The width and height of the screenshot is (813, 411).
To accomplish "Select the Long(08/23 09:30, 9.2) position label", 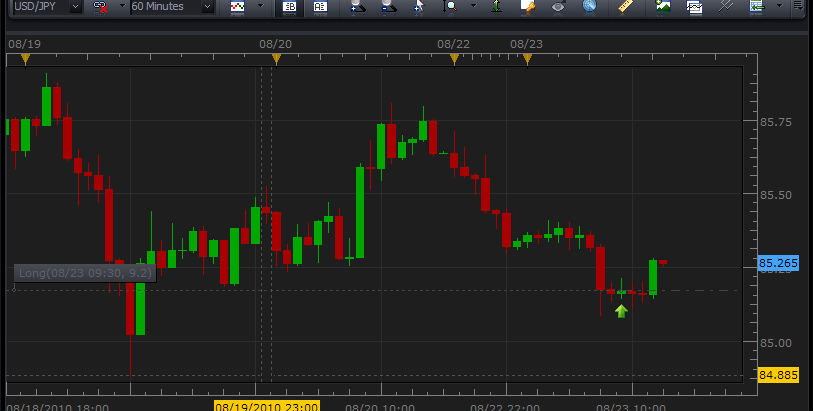I will tap(85, 273).
